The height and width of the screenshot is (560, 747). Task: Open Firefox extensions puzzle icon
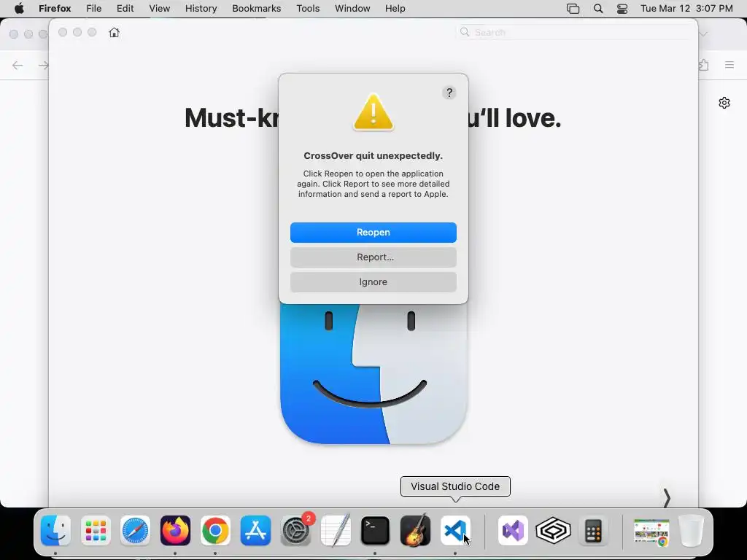pyautogui.click(x=704, y=65)
